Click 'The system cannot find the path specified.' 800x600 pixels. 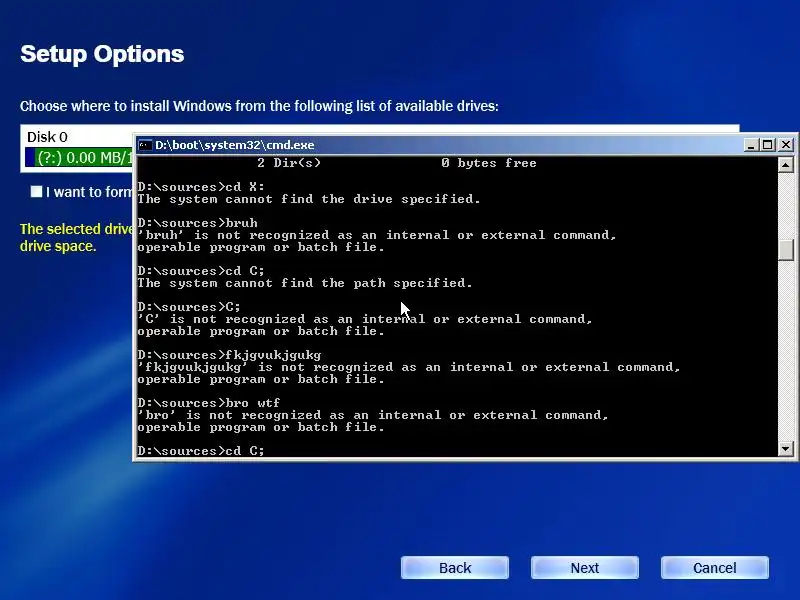click(x=305, y=283)
